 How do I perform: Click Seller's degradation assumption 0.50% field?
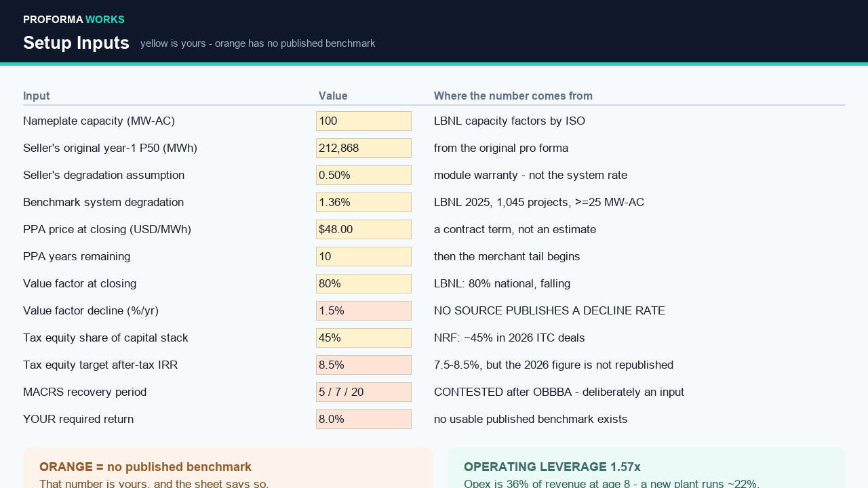[363, 175]
